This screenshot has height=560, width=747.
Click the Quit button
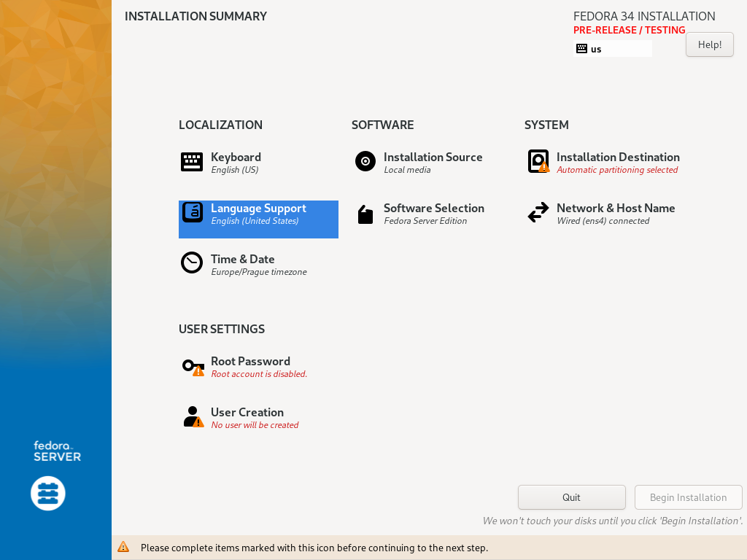[x=571, y=497]
